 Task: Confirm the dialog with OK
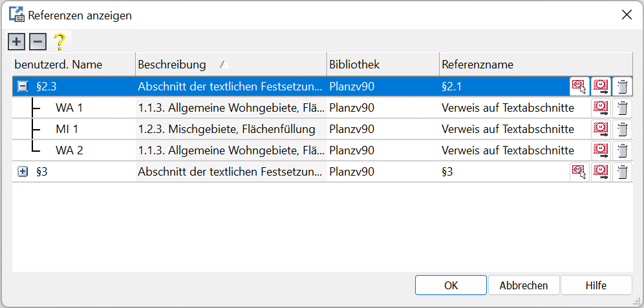point(451,285)
